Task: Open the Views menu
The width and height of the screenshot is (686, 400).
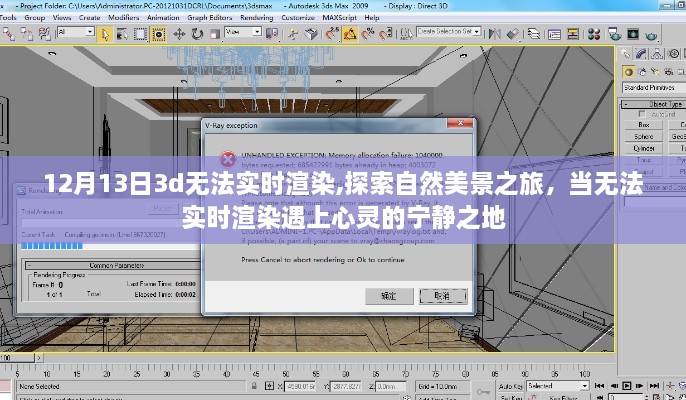Action: (x=62, y=18)
